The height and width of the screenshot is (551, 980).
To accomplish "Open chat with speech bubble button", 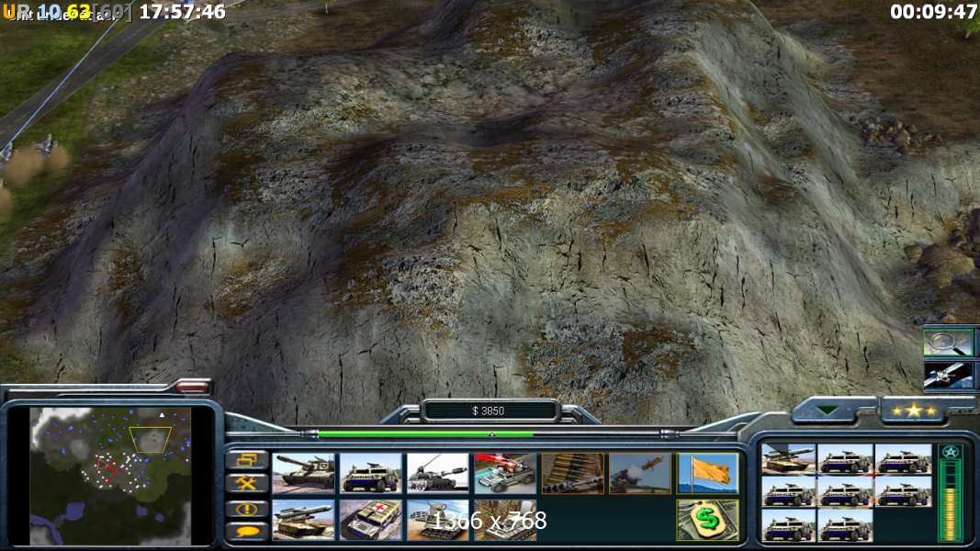I will click(x=247, y=531).
